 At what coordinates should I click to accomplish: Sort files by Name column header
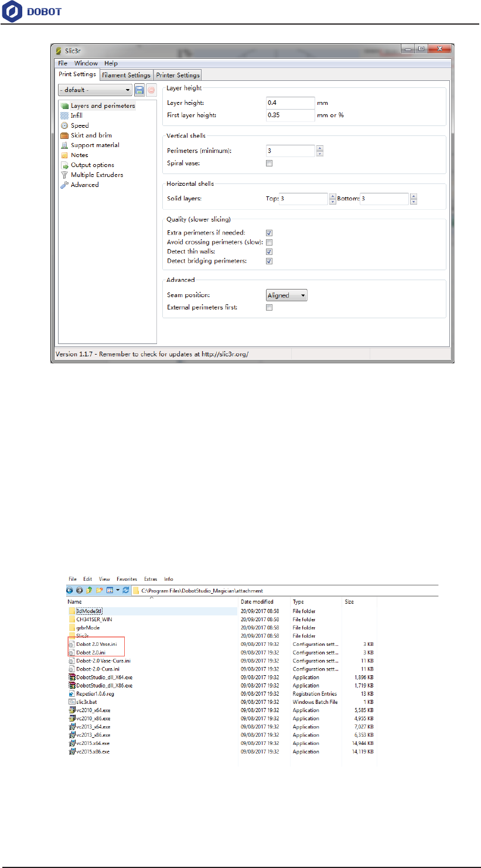74,602
